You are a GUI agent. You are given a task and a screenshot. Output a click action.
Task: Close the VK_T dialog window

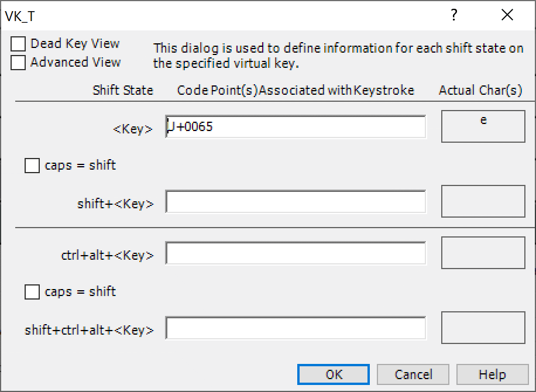[x=507, y=15]
